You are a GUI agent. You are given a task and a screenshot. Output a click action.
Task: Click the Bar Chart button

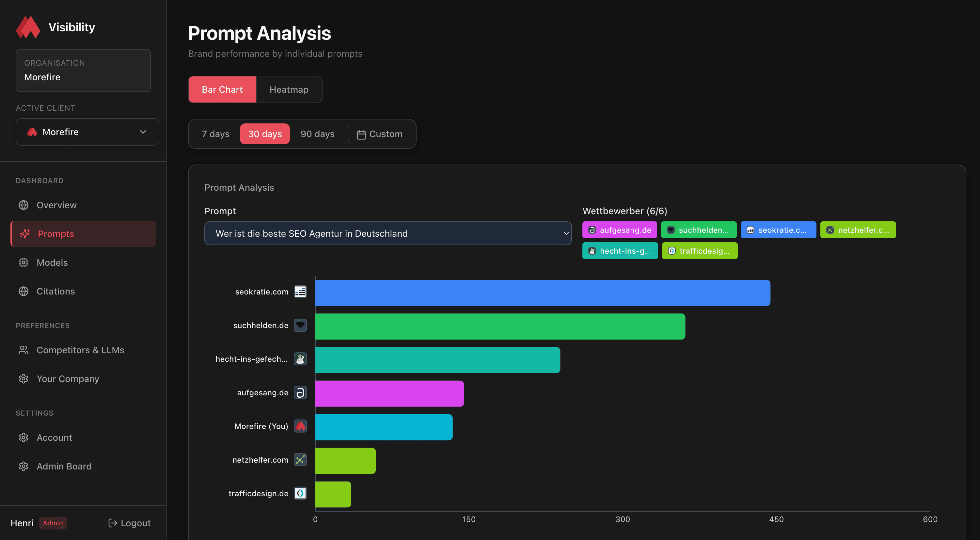click(222, 89)
